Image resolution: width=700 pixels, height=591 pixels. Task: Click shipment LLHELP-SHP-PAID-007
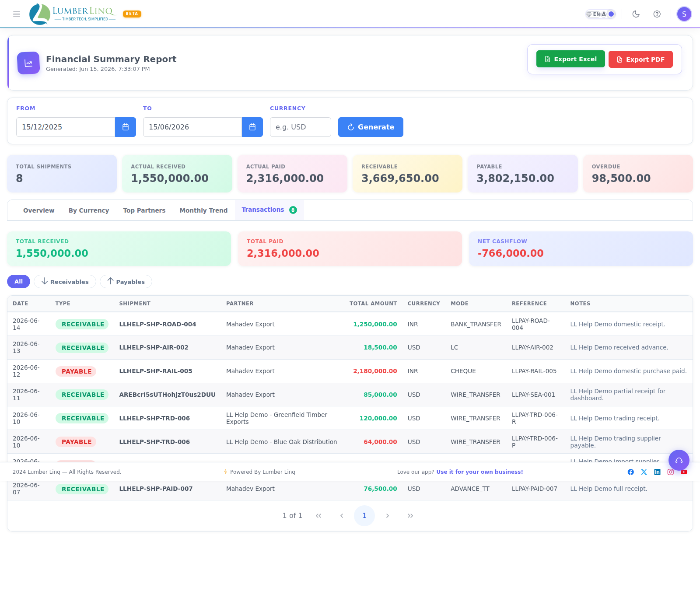[x=156, y=489]
